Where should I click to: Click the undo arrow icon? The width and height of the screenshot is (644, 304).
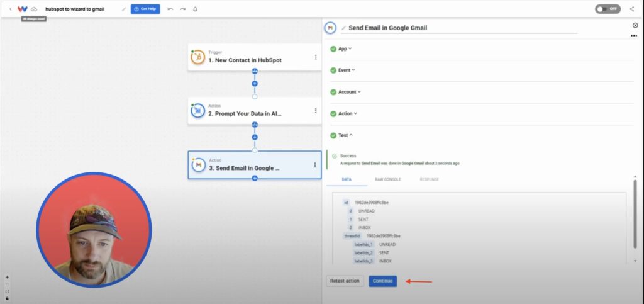pyautogui.click(x=170, y=9)
